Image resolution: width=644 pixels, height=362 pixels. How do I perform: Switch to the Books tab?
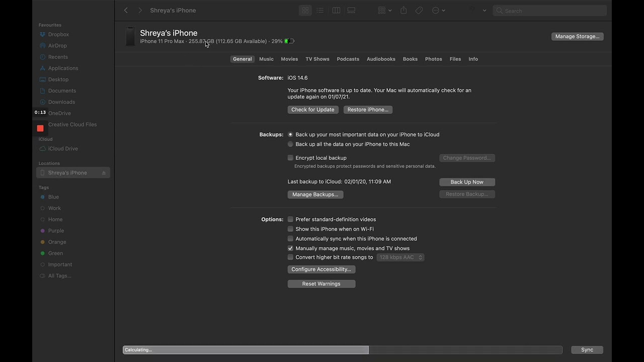pos(410,59)
